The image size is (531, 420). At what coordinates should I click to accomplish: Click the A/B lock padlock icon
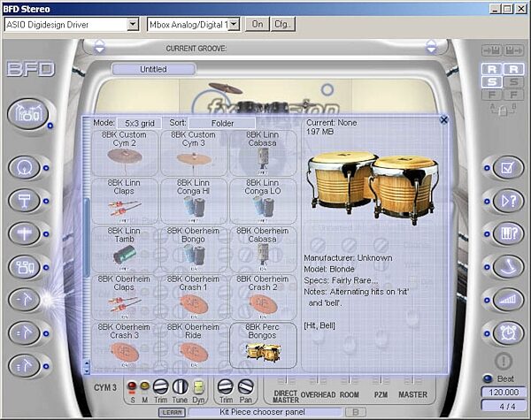coord(503,110)
